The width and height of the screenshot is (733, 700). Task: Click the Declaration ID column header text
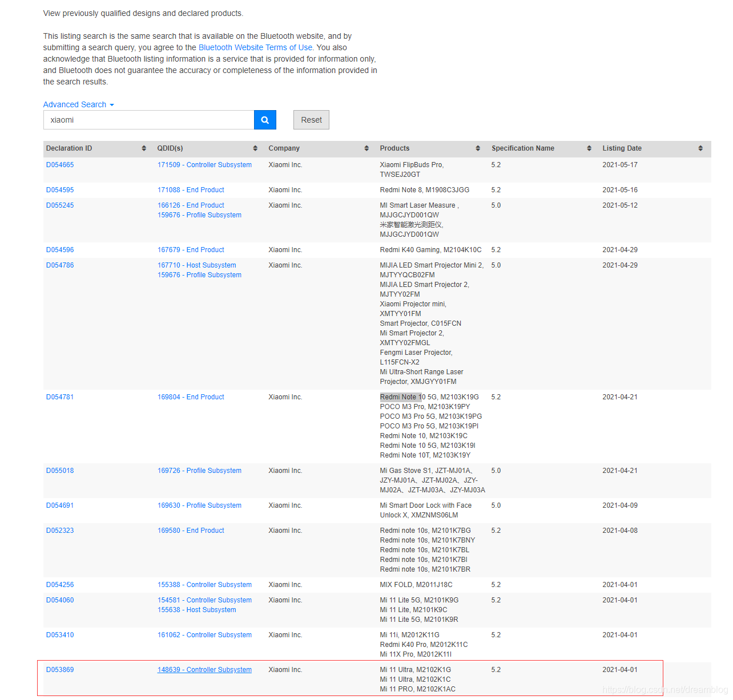(x=69, y=148)
